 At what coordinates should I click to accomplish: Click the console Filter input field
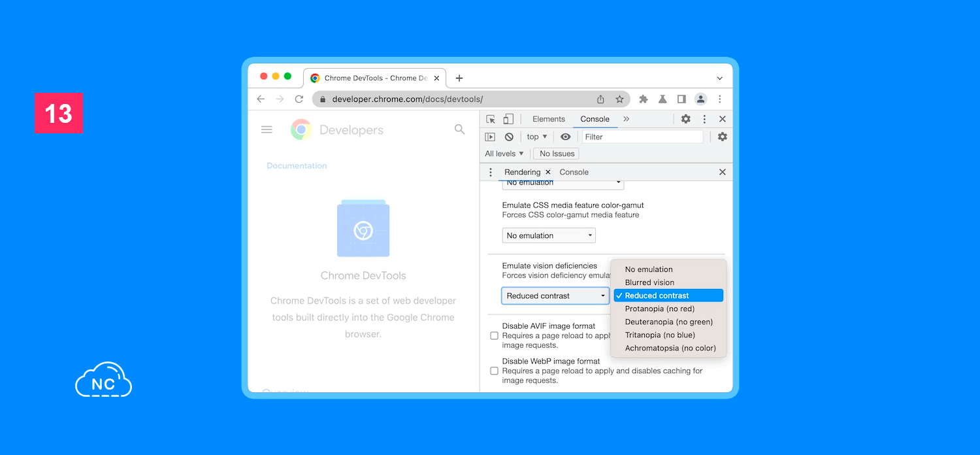[642, 137]
